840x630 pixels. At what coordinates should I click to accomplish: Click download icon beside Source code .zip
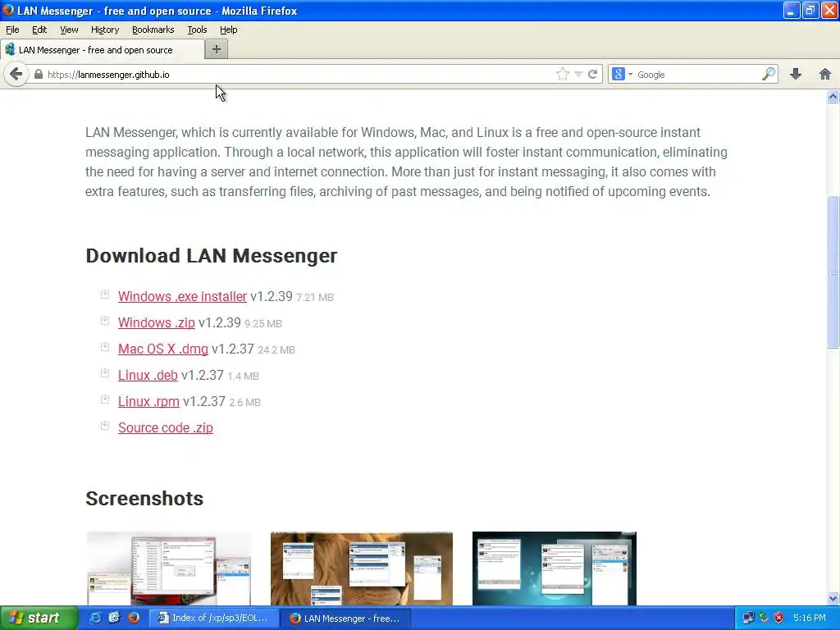click(x=105, y=426)
